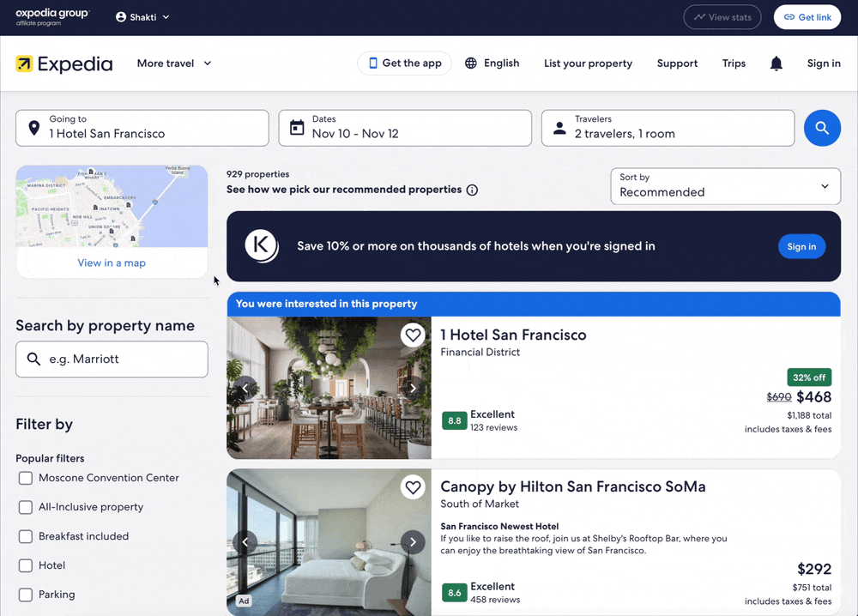Enable Breakfast included filter

tap(26, 536)
